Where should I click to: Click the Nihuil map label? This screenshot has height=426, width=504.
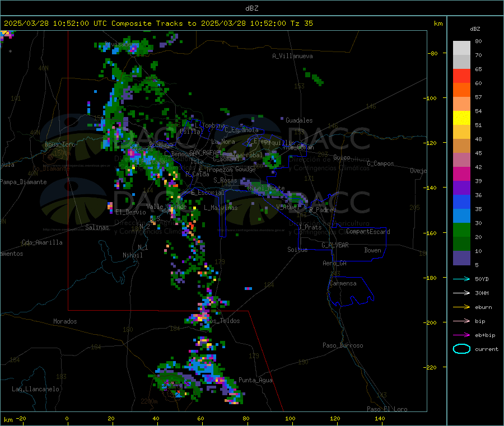point(132,255)
